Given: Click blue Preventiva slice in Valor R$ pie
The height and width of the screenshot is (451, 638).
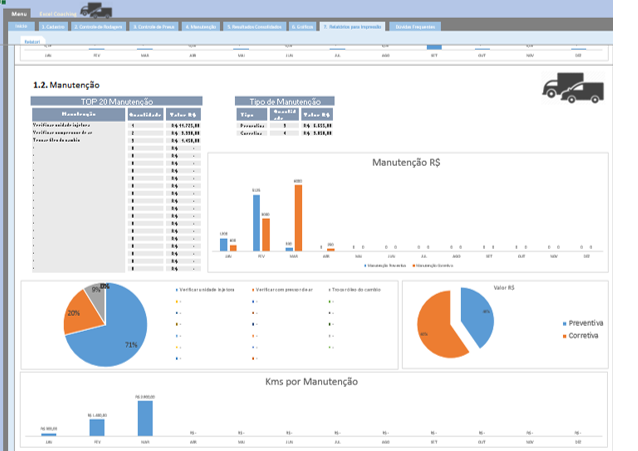Looking at the screenshot, I should tap(478, 315).
